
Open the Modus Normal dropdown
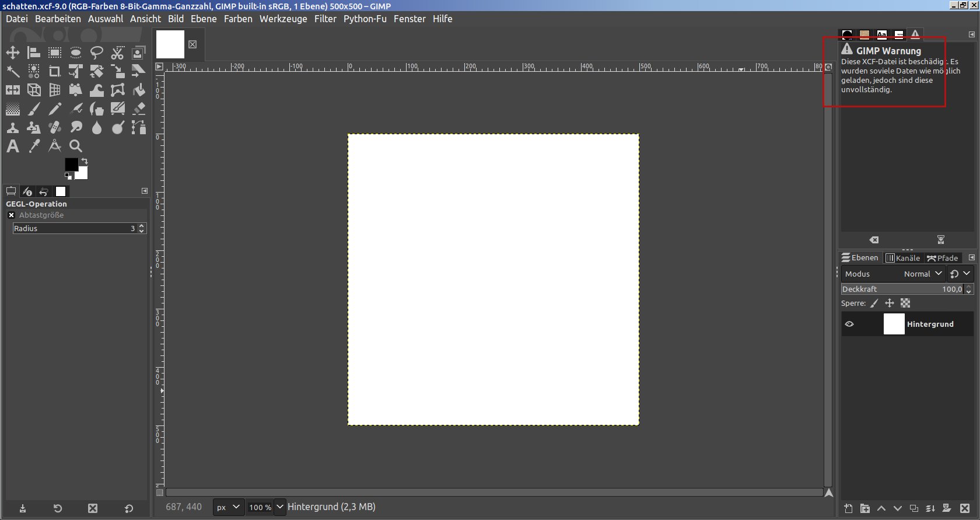point(922,274)
